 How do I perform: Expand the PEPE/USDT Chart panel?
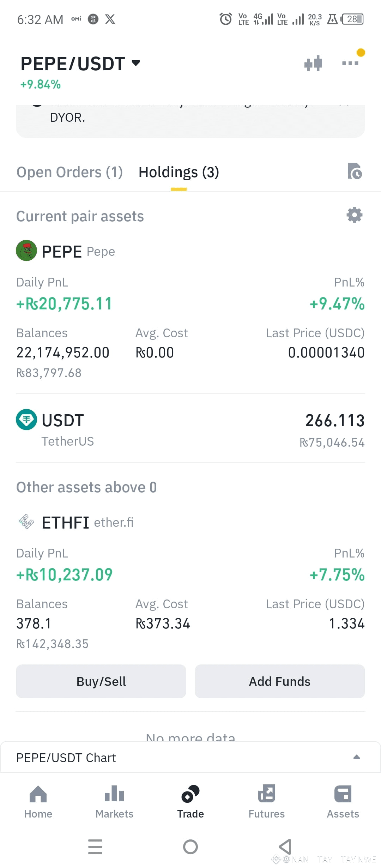pyautogui.click(x=190, y=758)
